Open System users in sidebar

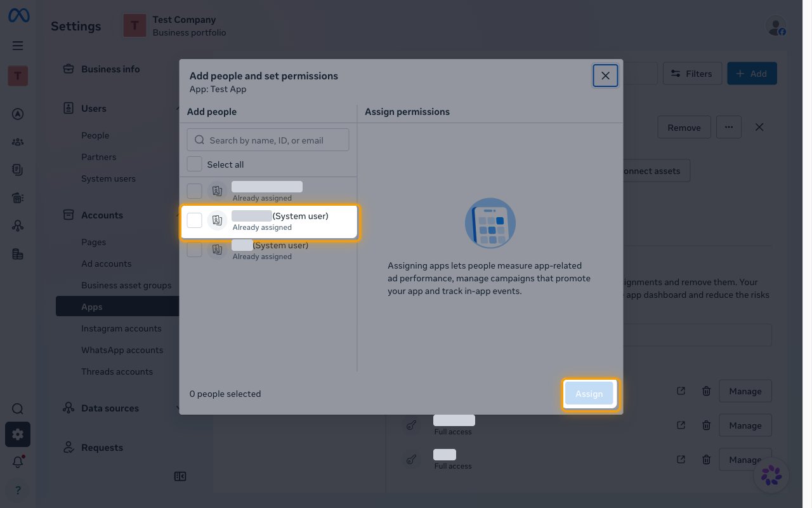coord(108,178)
